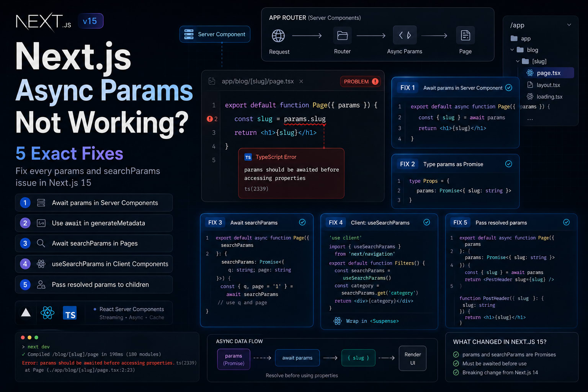Screen dimensions: 588x392
Task: Click the React icon in fix item 4
Action: (x=41, y=264)
